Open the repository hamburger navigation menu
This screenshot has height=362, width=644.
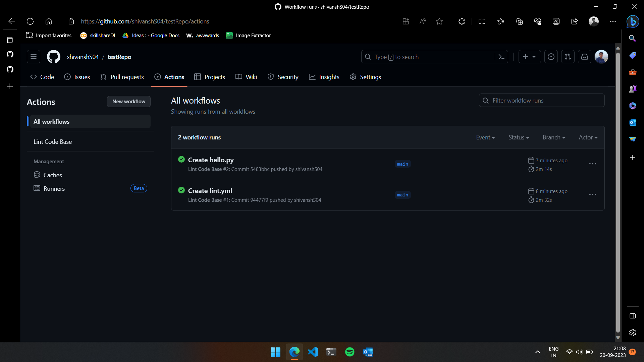(x=33, y=57)
